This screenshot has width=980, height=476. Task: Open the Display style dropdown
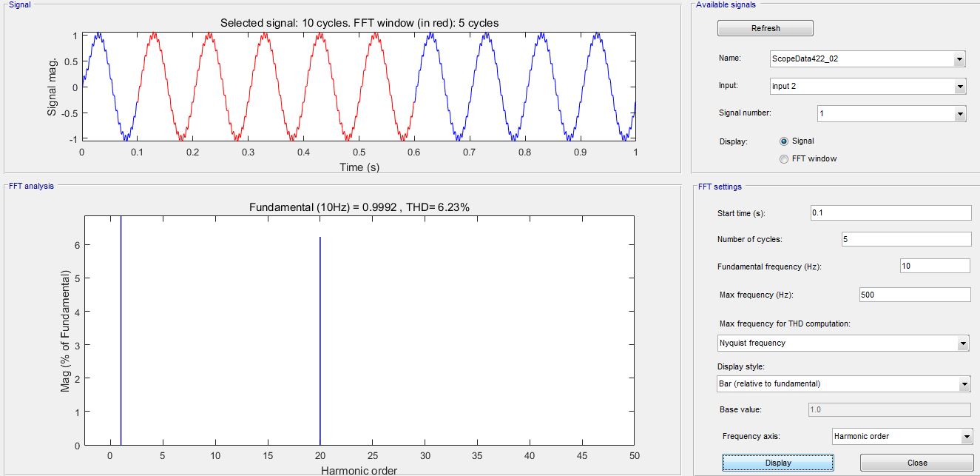tap(964, 383)
